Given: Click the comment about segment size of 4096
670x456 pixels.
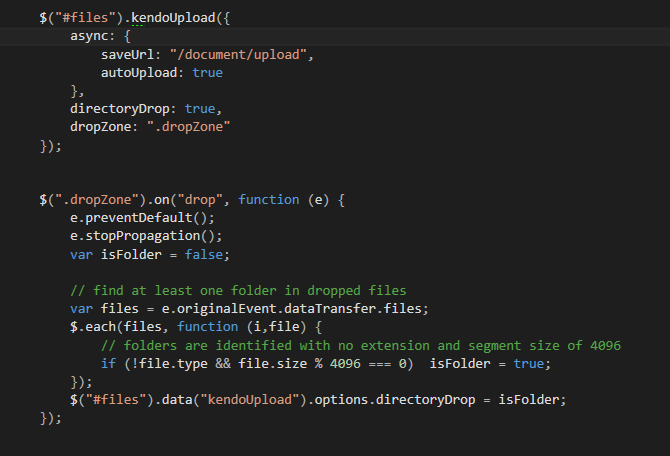Looking at the screenshot, I should click(361, 345).
